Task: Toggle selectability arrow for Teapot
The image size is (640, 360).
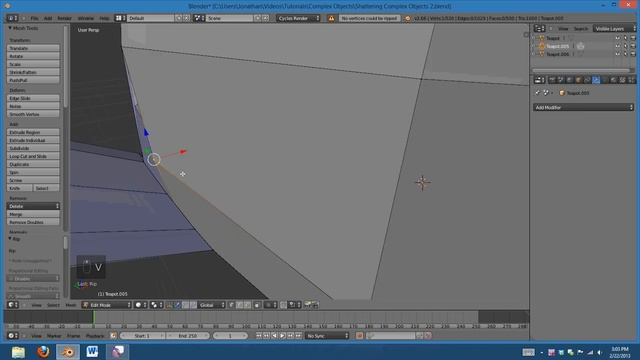Action: click(625, 38)
